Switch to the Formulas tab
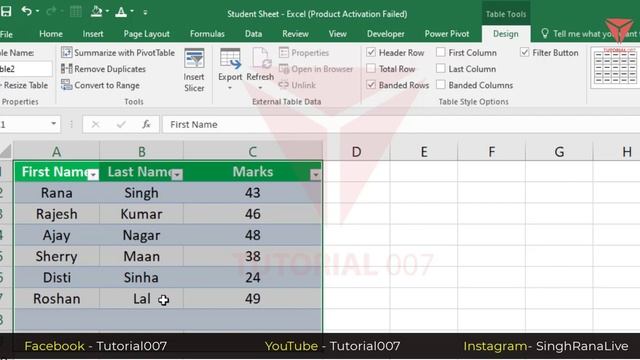 click(207, 34)
